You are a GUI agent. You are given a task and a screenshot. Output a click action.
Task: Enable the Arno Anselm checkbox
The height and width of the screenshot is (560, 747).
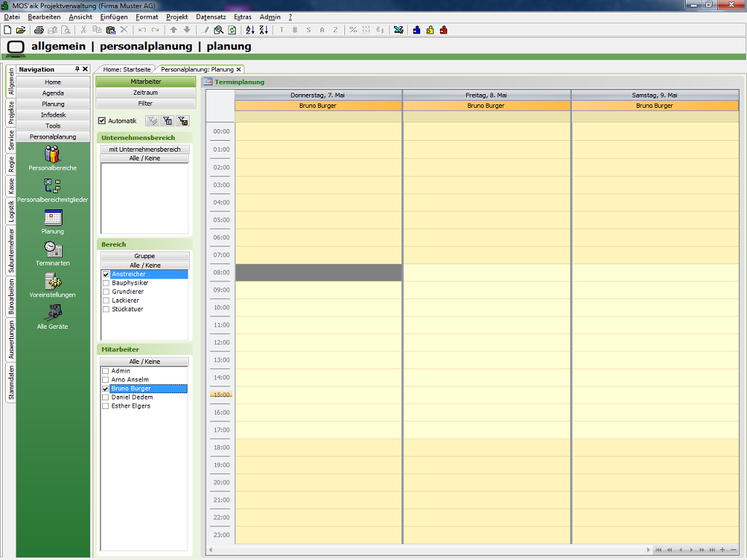[107, 380]
